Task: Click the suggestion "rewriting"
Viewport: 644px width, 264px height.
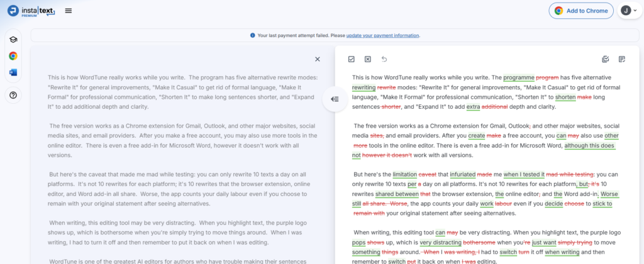Action: coord(364,87)
